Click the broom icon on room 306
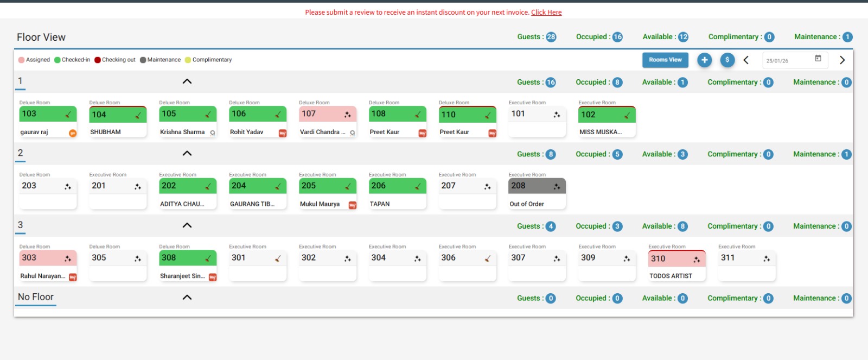 coord(488,258)
